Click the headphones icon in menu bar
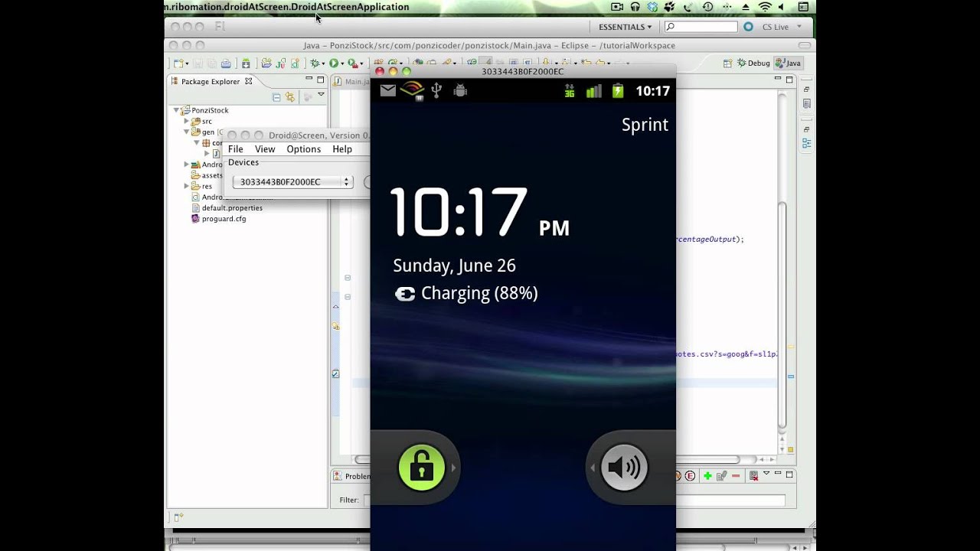The width and height of the screenshot is (980, 551). pos(635,7)
